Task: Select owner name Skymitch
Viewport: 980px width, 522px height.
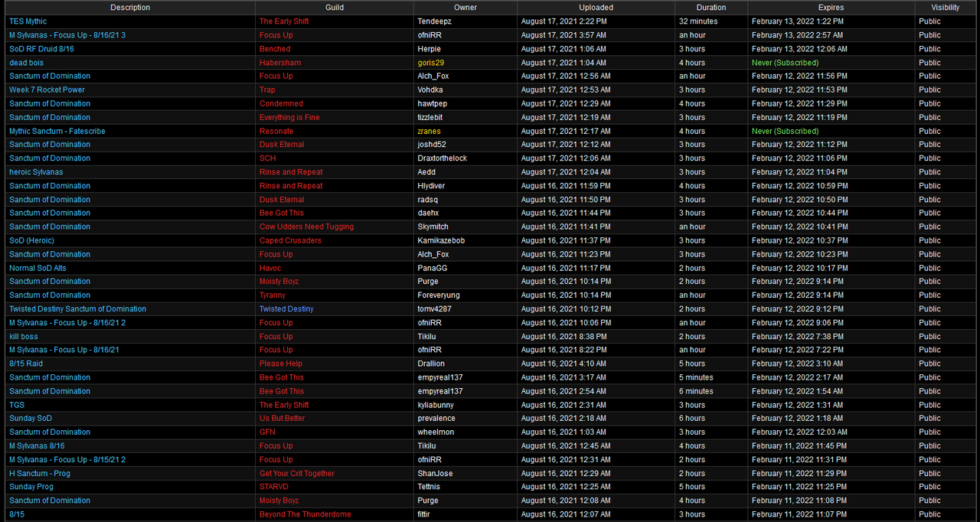Action: pyautogui.click(x=433, y=227)
